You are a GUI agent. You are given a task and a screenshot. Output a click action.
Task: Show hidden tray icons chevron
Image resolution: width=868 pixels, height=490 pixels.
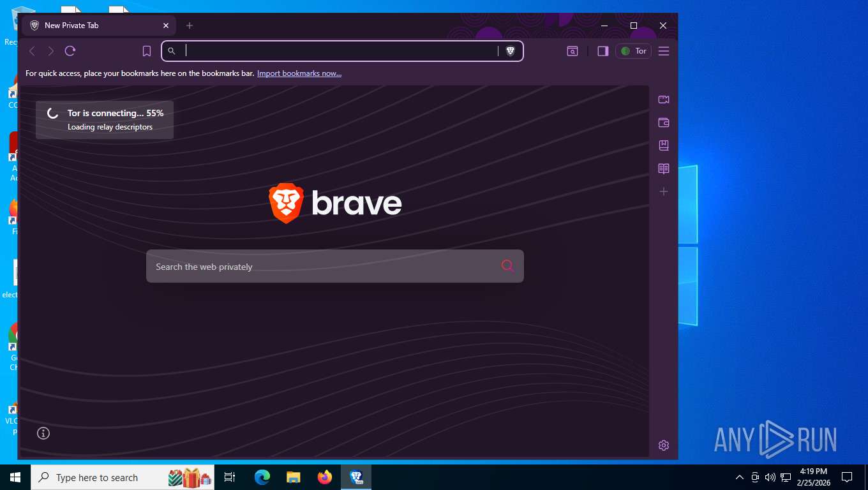pyautogui.click(x=740, y=477)
